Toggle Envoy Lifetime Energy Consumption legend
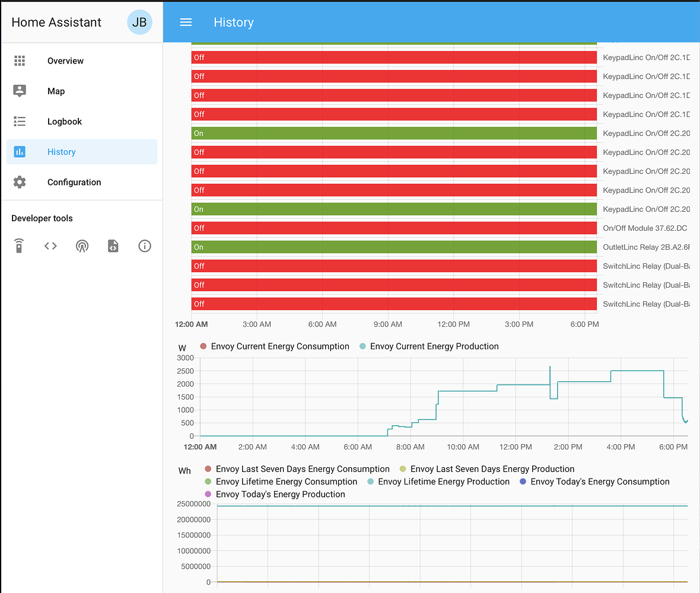Viewport: 700px width, 593px height. pos(281,482)
